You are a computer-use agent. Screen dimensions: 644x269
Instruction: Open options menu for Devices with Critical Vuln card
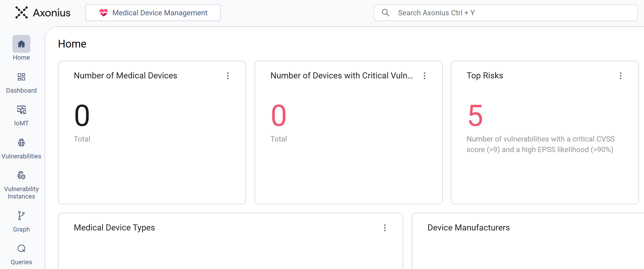pos(425,76)
